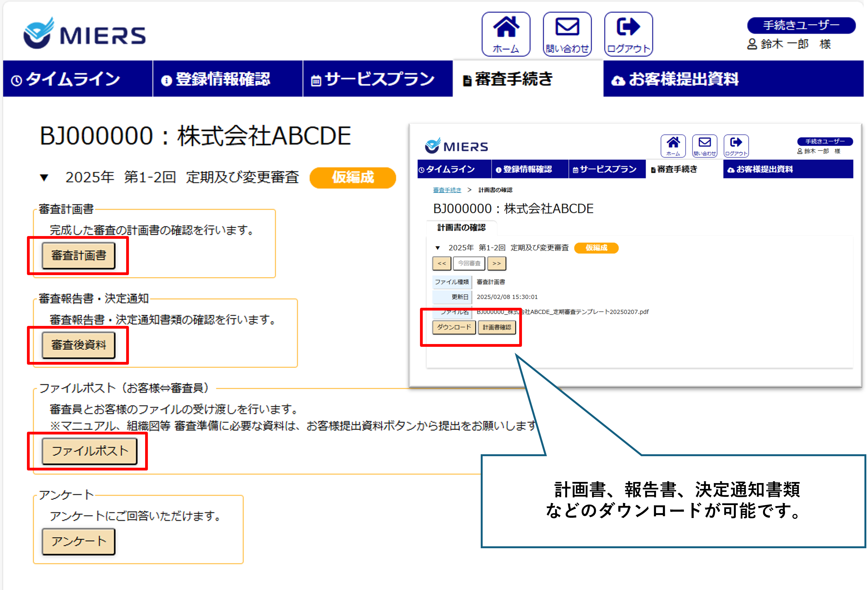
Task: Click the 審査手続き breadcrumb link
Action: 447,190
